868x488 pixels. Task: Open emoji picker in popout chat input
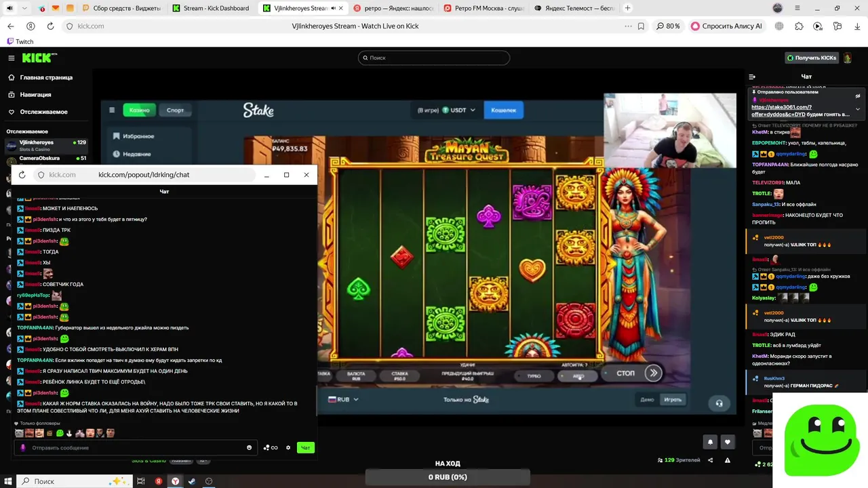pos(250,447)
